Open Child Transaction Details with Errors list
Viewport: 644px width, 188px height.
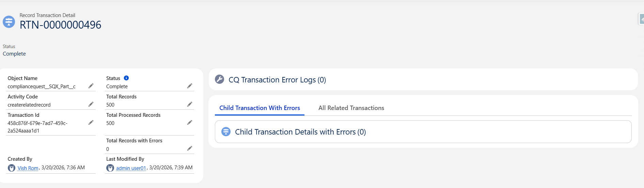click(300, 132)
